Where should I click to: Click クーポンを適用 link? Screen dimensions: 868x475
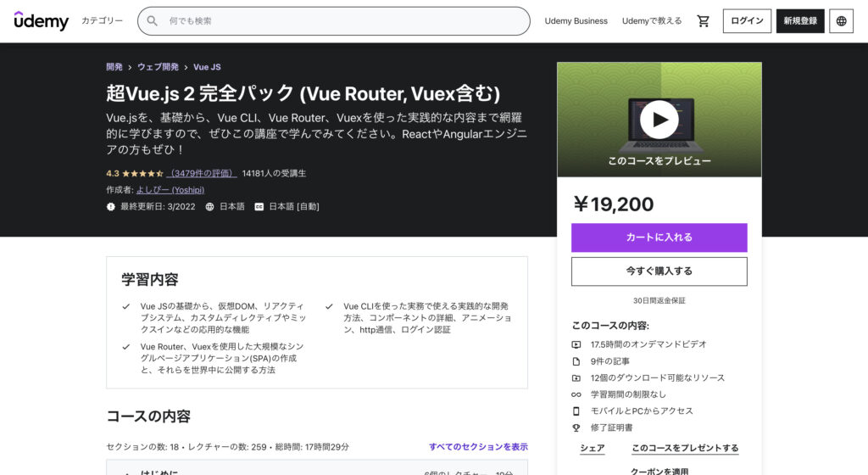(x=659, y=471)
